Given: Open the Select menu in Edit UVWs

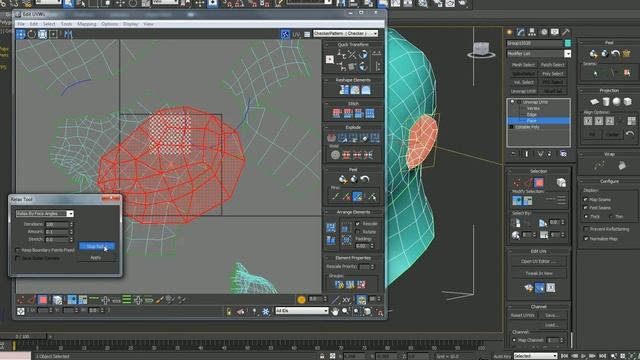Looking at the screenshot, I should click(49, 24).
